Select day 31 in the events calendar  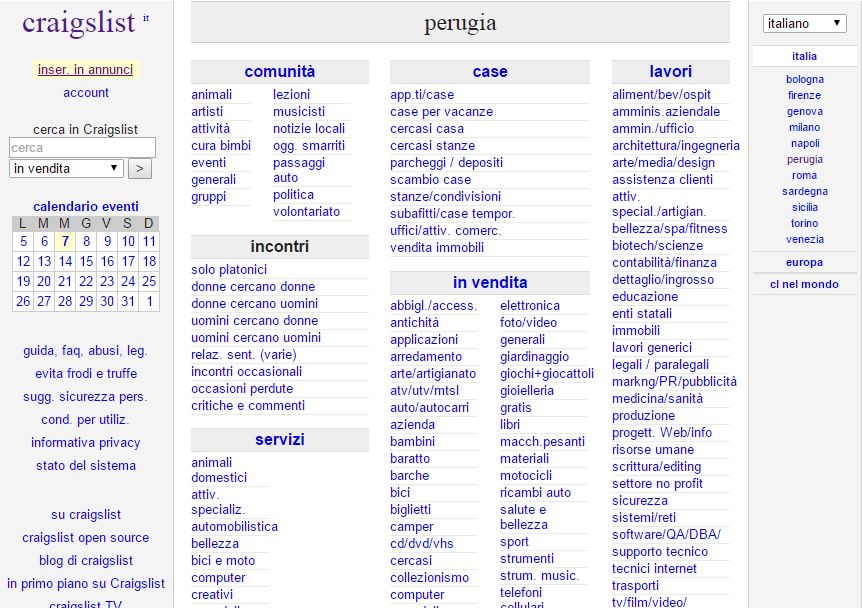coord(128,301)
